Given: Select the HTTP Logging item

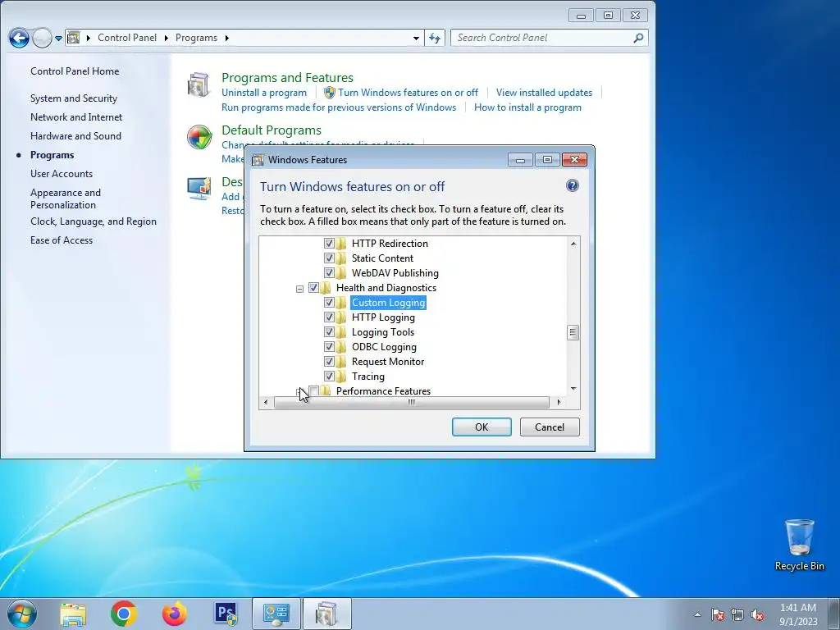Looking at the screenshot, I should (x=383, y=317).
